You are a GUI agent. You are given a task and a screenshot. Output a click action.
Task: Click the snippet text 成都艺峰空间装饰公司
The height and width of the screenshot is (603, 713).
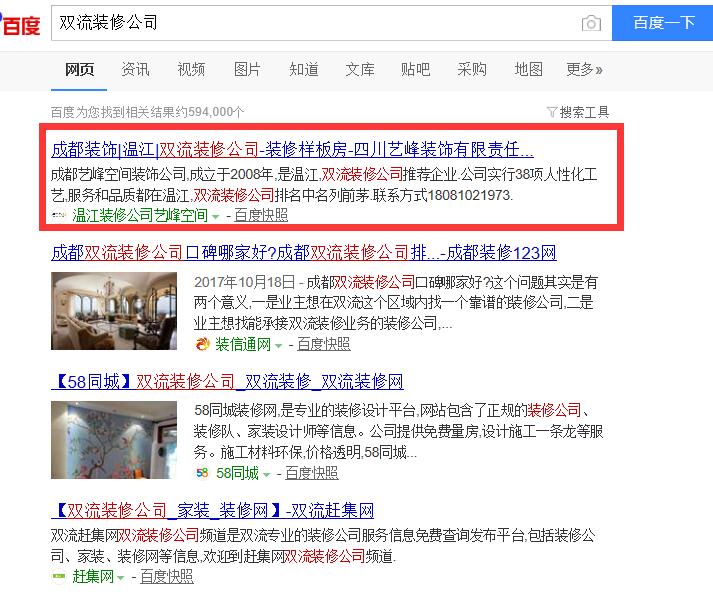coord(119,174)
